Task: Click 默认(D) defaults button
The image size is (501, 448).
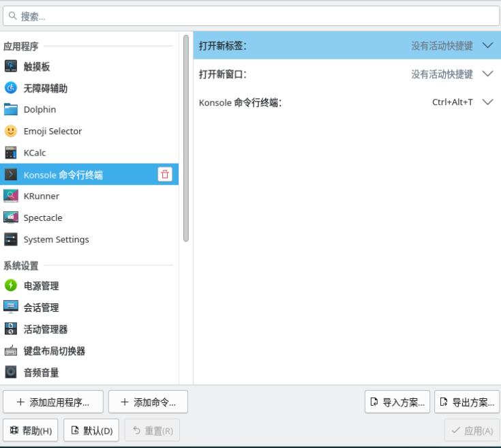Action: pyautogui.click(x=91, y=430)
